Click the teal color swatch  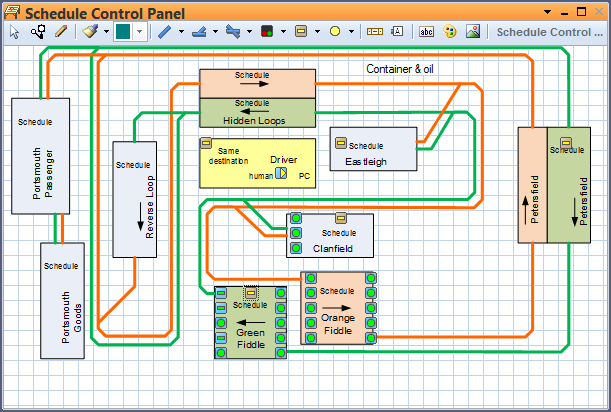[x=123, y=31]
